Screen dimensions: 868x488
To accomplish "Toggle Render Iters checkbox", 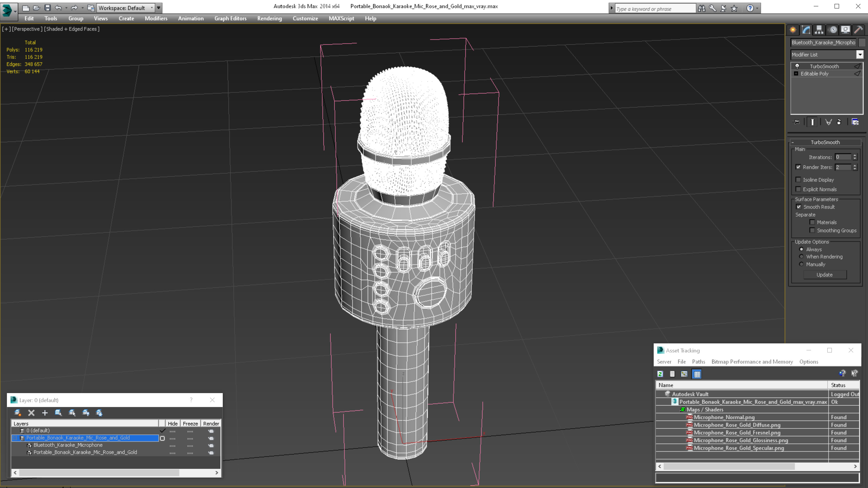I will point(798,167).
